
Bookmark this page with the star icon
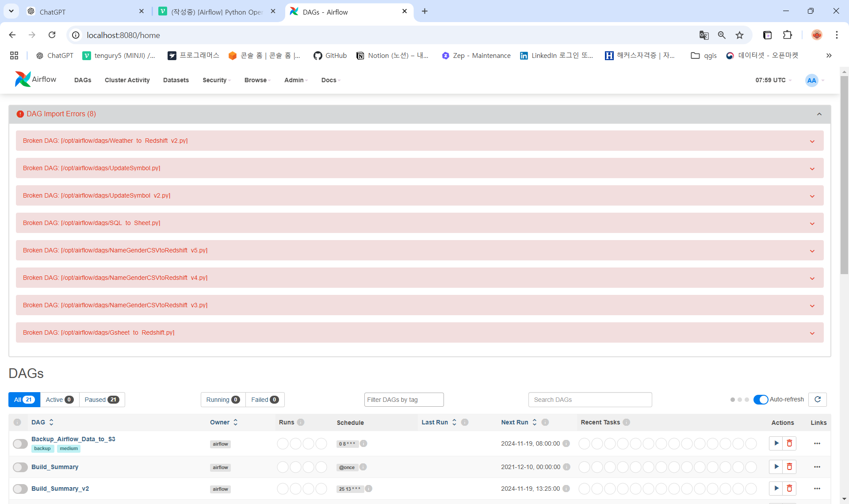pos(739,35)
